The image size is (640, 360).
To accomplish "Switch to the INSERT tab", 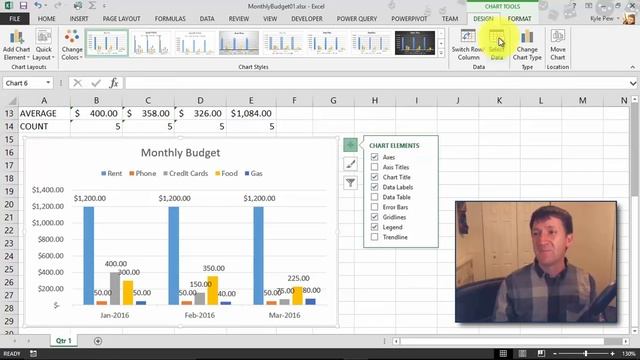I will [x=79, y=19].
